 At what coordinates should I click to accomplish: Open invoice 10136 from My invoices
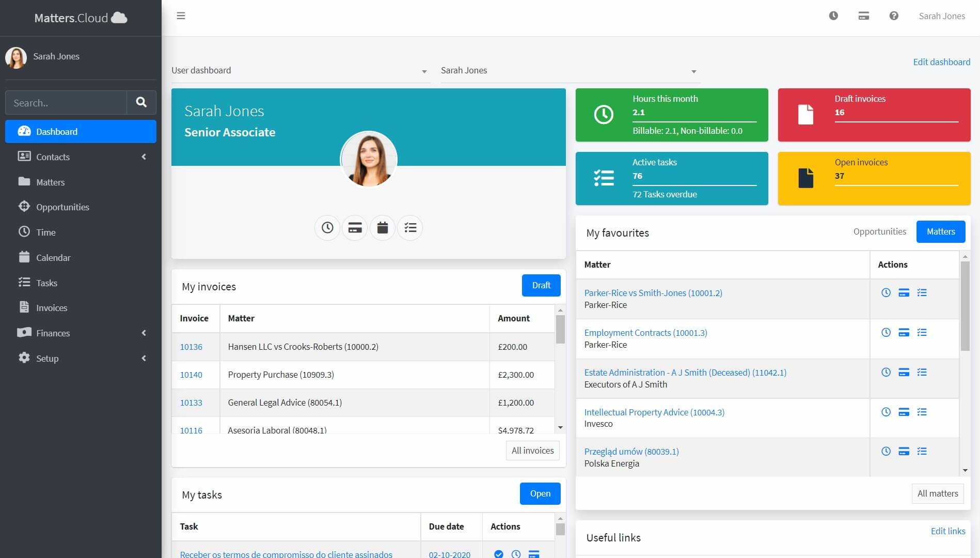tap(191, 347)
